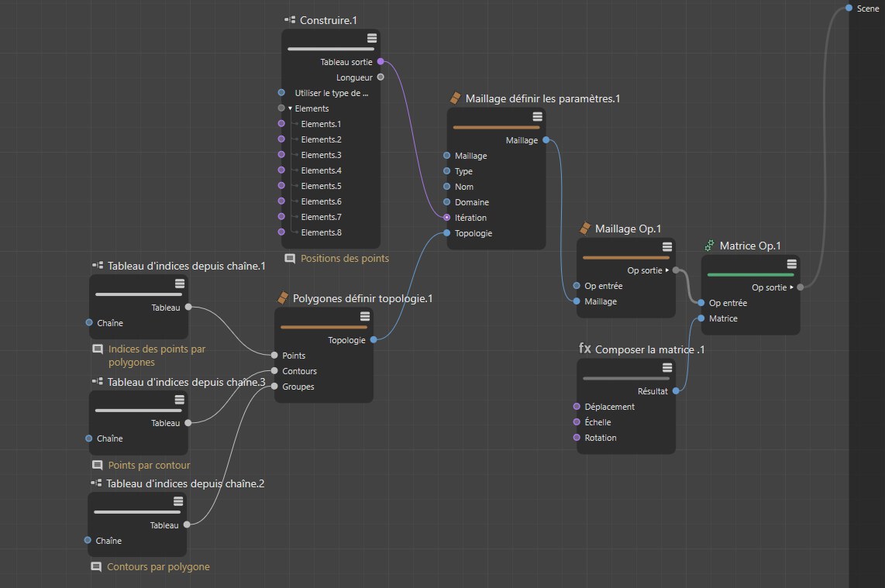885x588 pixels.
Task: Open the Maillage Op.1 node hamburger menu
Action: (x=667, y=247)
